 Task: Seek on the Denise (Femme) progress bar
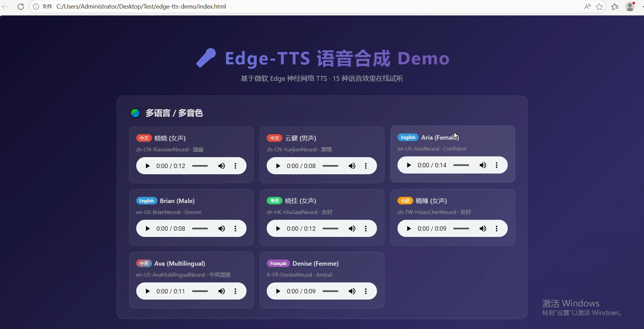330,291
